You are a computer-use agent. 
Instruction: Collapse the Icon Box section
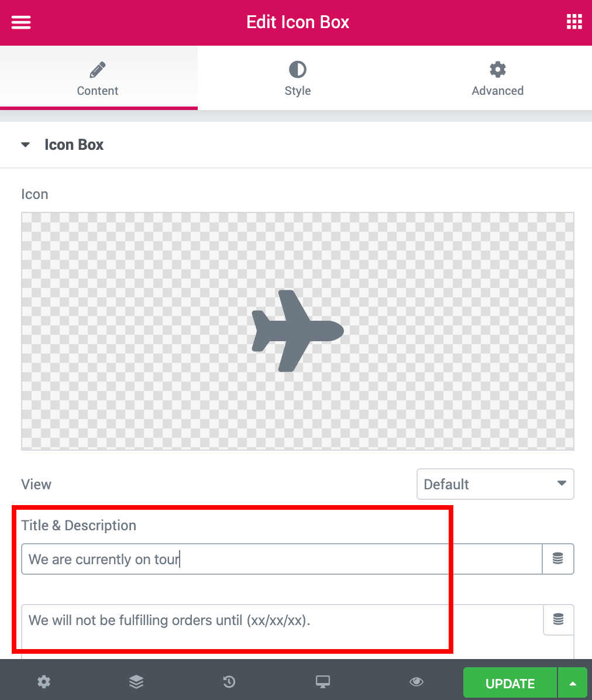[25, 145]
